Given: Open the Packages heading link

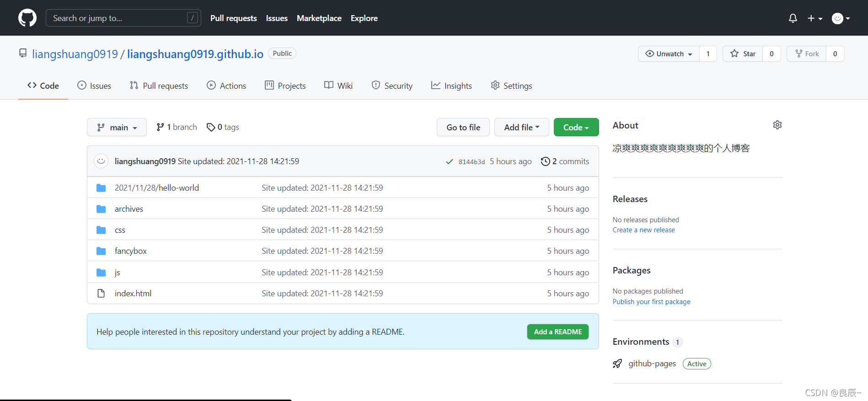Looking at the screenshot, I should pos(632,270).
